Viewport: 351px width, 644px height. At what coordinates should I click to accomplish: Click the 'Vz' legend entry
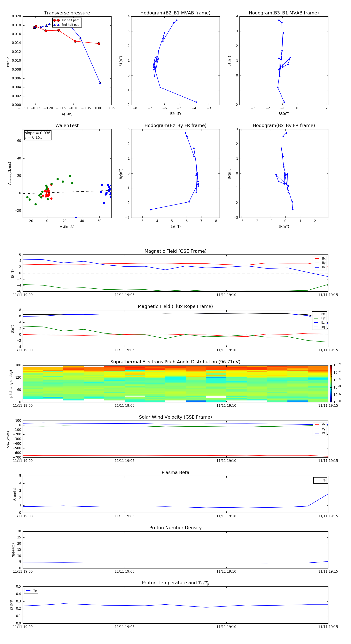coord(320,433)
